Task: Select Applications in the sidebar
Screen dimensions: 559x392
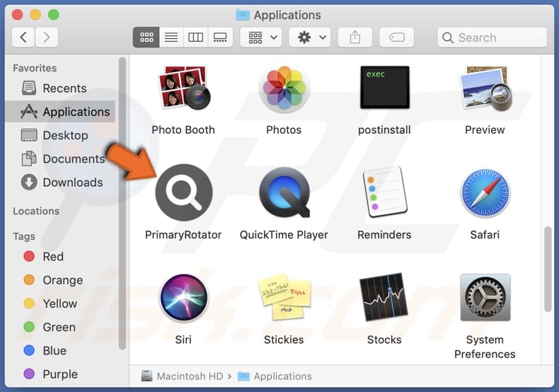Action: tap(60, 112)
